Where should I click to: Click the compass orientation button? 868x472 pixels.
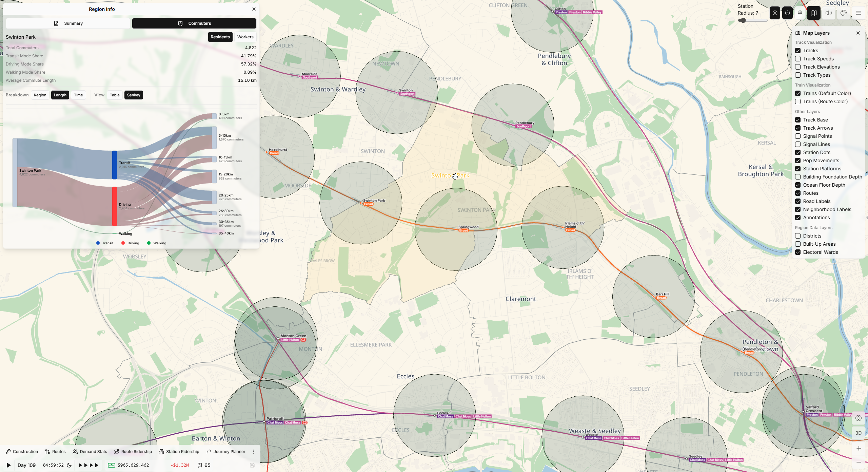[858, 418]
